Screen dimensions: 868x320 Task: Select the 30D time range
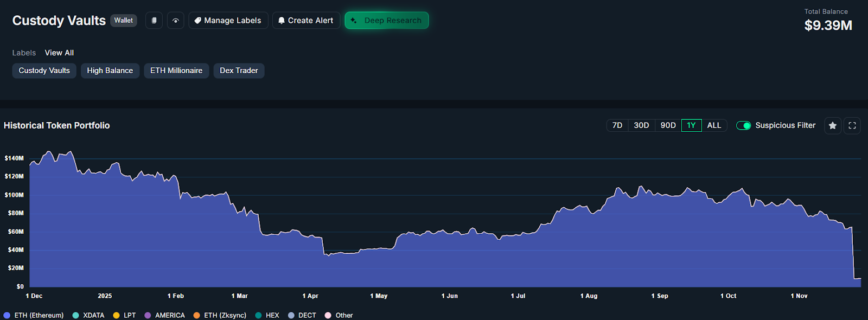point(641,125)
